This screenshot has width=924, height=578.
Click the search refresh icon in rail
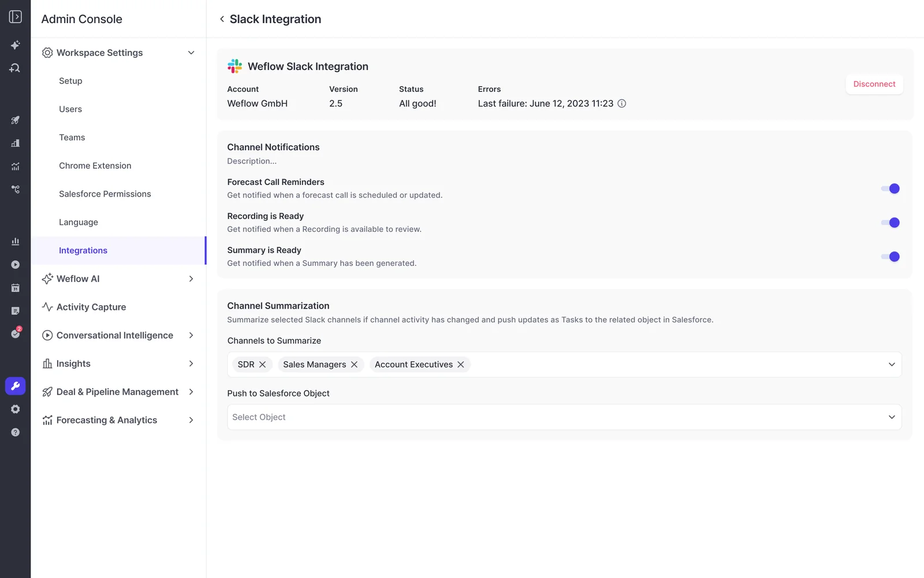pyautogui.click(x=16, y=68)
